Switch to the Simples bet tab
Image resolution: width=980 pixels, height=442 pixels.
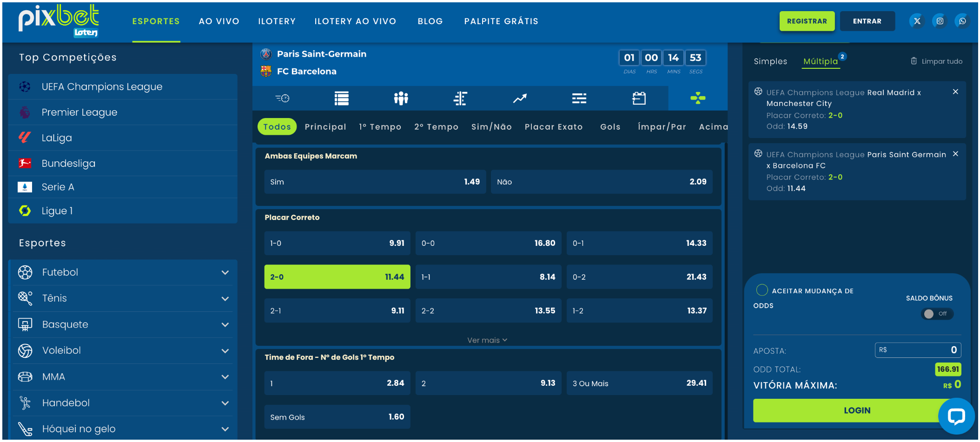point(770,61)
